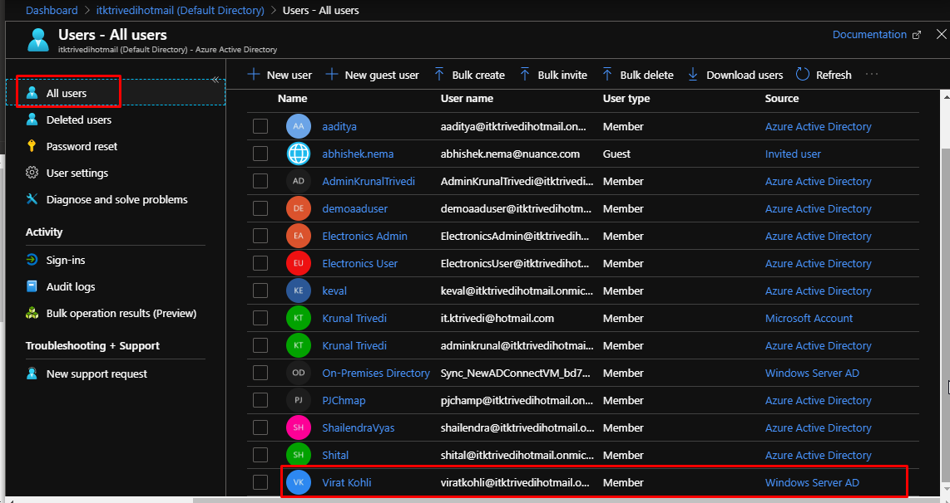The height and width of the screenshot is (503, 950).
Task: Tick the checkbox beside Virat Kohli
Action: tap(260, 482)
